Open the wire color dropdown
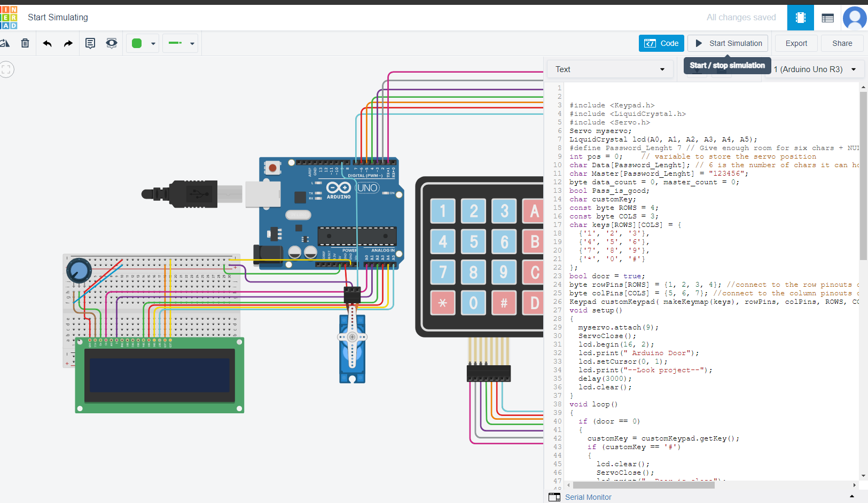 coord(144,43)
